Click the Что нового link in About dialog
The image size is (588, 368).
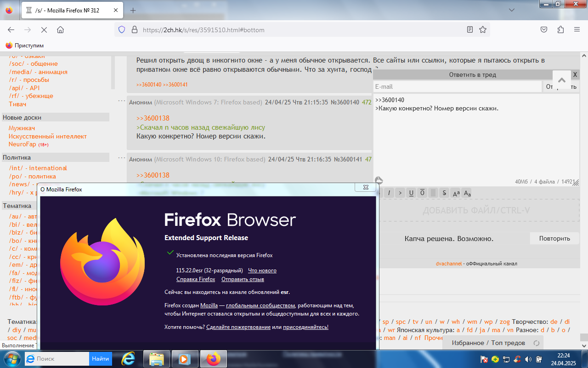(262, 270)
